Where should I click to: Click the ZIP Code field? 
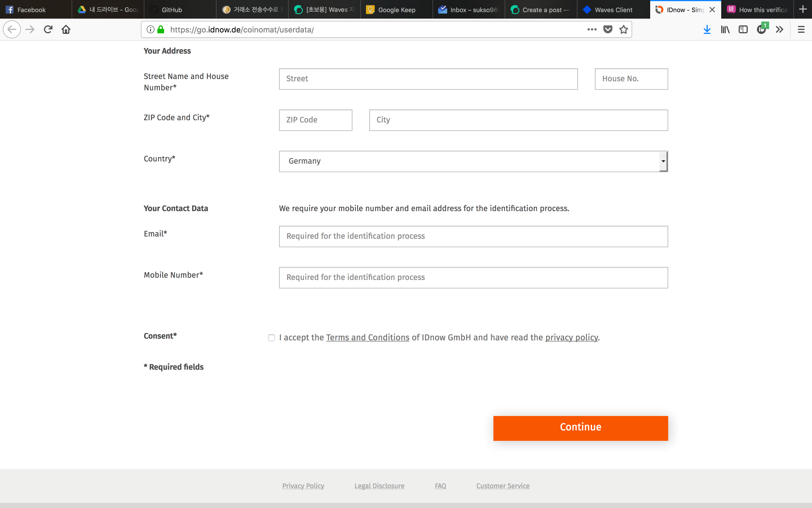pos(315,120)
